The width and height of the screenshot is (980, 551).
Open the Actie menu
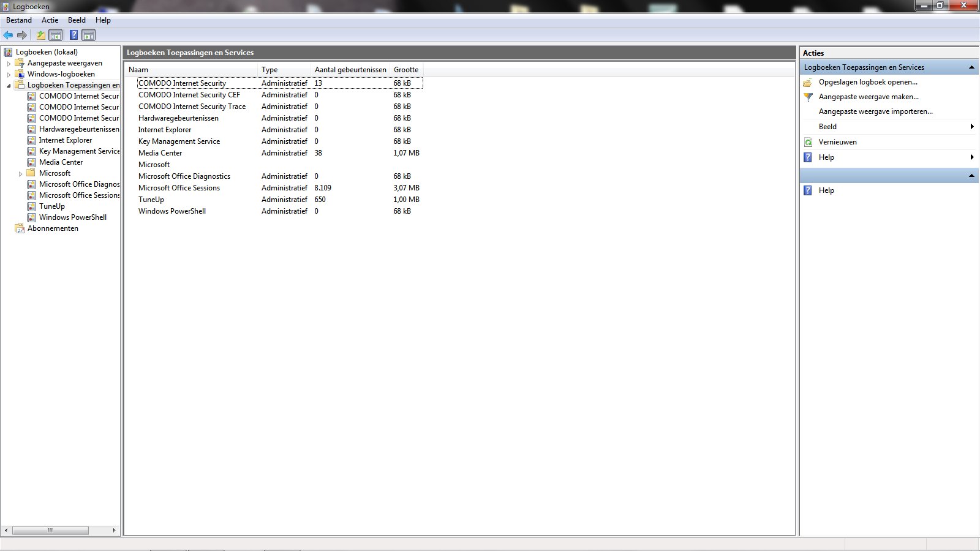[50, 20]
